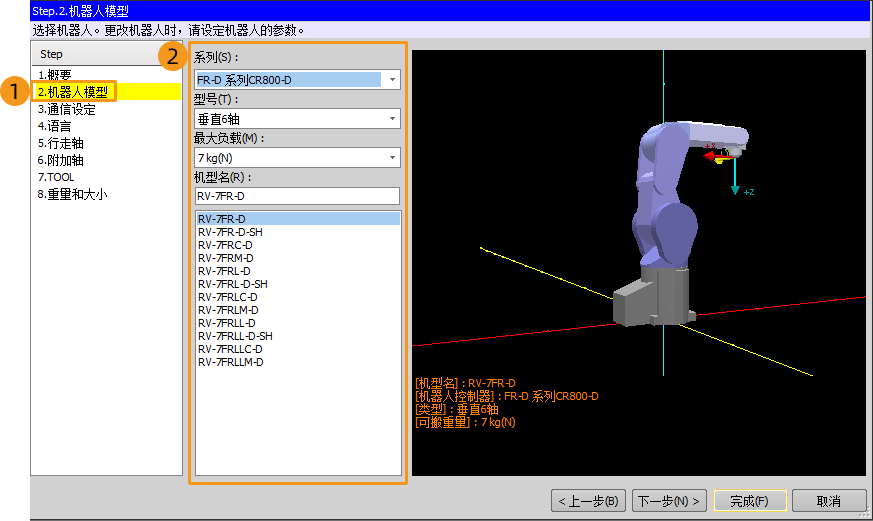Viewport: 873px width, 521px height.
Task: Click the 取消 cancel button
Action: click(828, 501)
